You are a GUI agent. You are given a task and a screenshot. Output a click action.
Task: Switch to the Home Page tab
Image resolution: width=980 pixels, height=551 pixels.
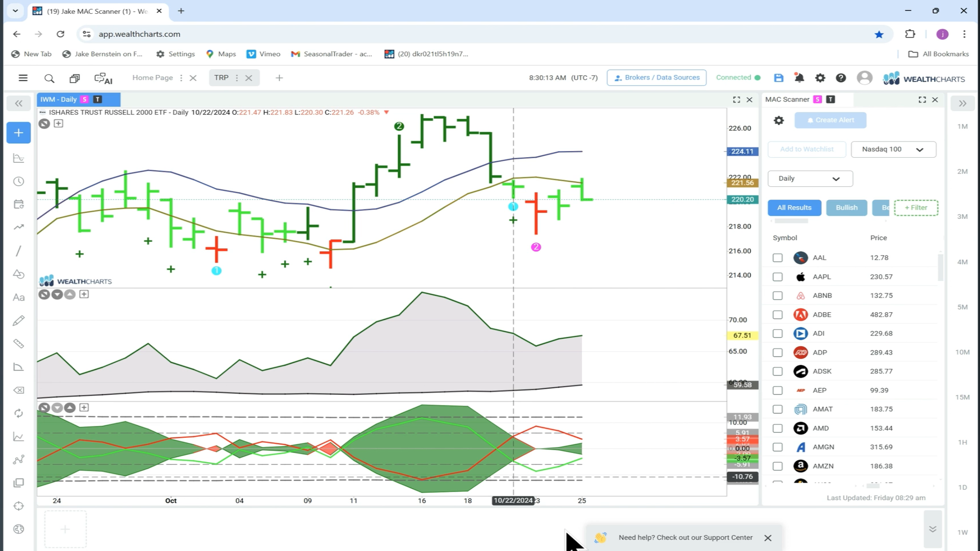(153, 78)
